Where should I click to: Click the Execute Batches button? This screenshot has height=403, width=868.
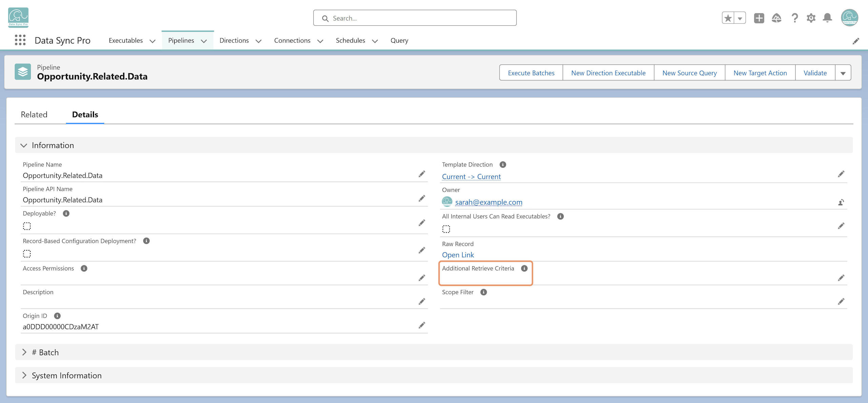pyautogui.click(x=531, y=73)
